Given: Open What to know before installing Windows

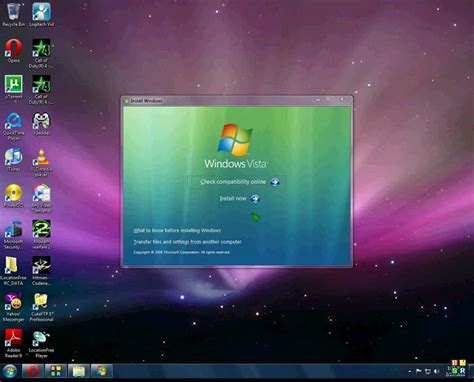Looking at the screenshot, I should click(x=177, y=230).
